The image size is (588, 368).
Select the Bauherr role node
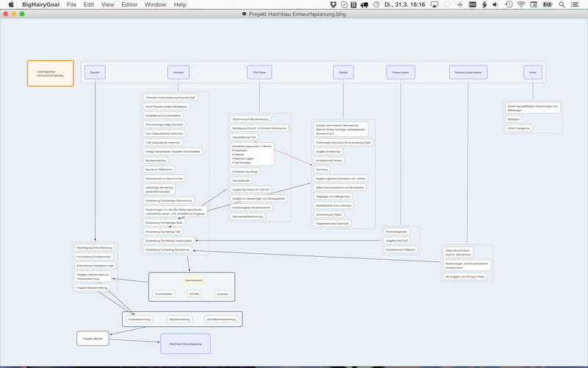coord(95,72)
